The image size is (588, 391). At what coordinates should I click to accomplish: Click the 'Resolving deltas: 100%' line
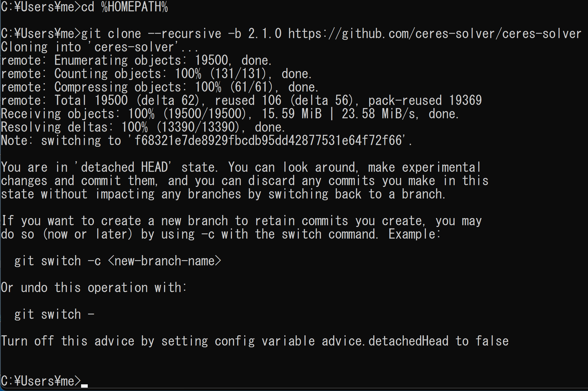coord(143,127)
